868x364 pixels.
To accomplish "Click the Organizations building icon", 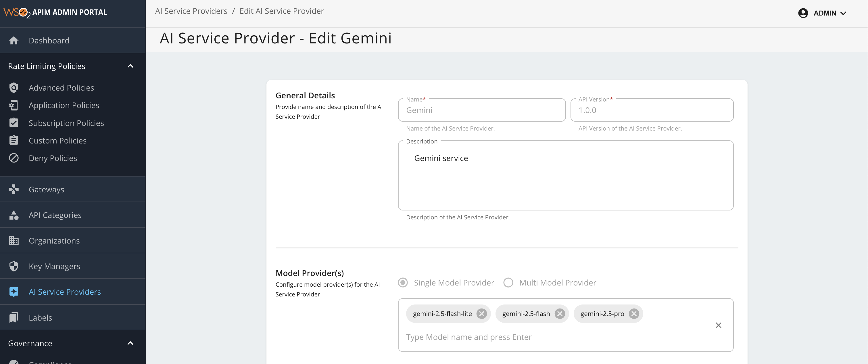I will click(14, 241).
